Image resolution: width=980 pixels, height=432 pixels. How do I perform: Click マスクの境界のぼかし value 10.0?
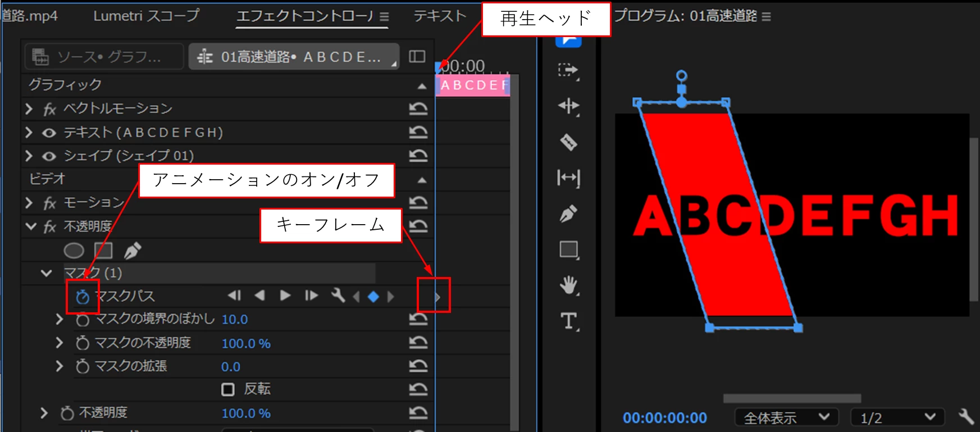tap(235, 319)
